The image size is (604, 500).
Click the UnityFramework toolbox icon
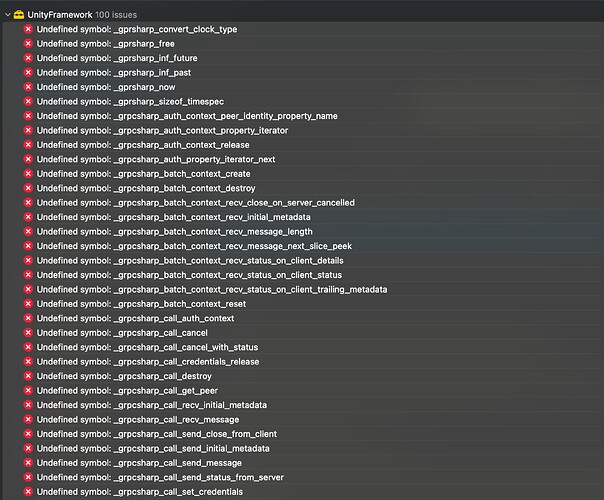click(x=19, y=14)
